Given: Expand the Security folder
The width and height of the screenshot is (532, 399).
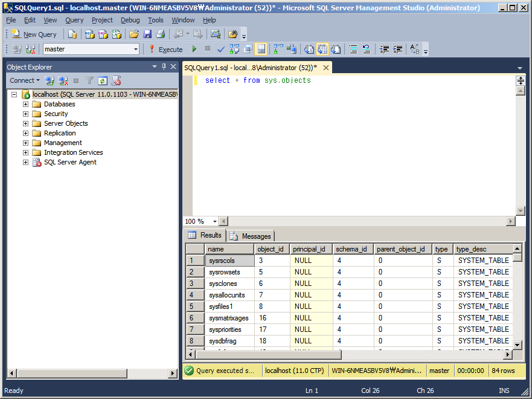Looking at the screenshot, I should (25, 114).
